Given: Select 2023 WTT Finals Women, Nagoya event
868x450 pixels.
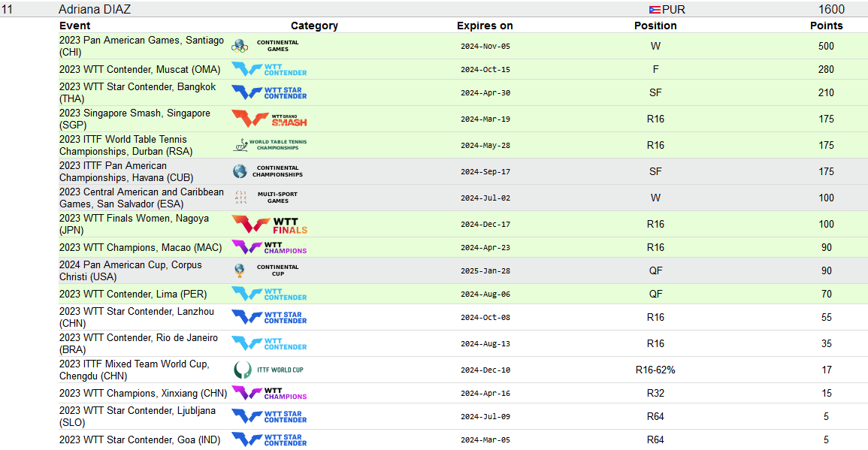Looking at the screenshot, I should pyautogui.click(x=135, y=224).
